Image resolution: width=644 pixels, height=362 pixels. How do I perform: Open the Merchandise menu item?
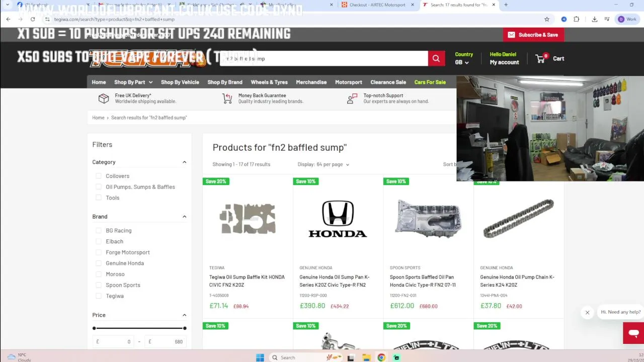(311, 82)
